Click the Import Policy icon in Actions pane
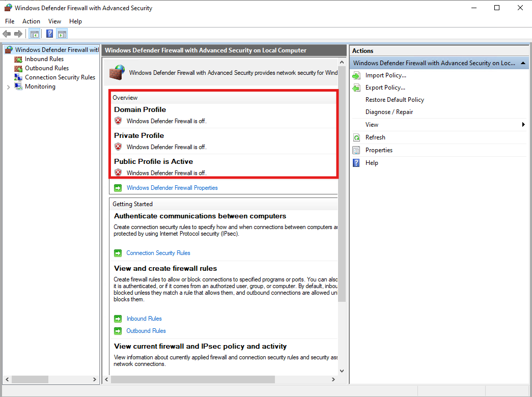This screenshot has width=532, height=397. point(356,75)
